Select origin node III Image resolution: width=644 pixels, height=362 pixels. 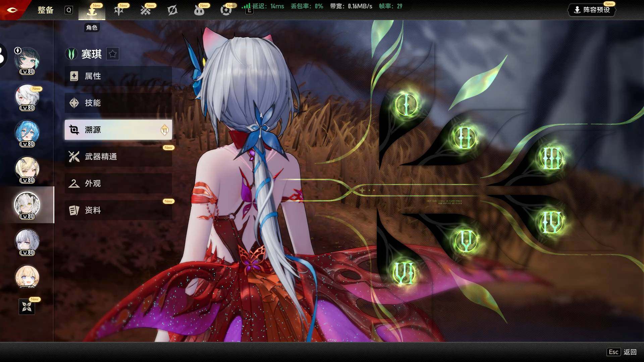[552, 158]
